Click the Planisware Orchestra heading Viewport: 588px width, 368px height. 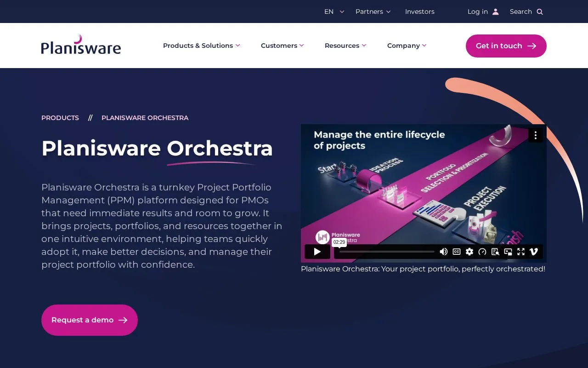(157, 149)
